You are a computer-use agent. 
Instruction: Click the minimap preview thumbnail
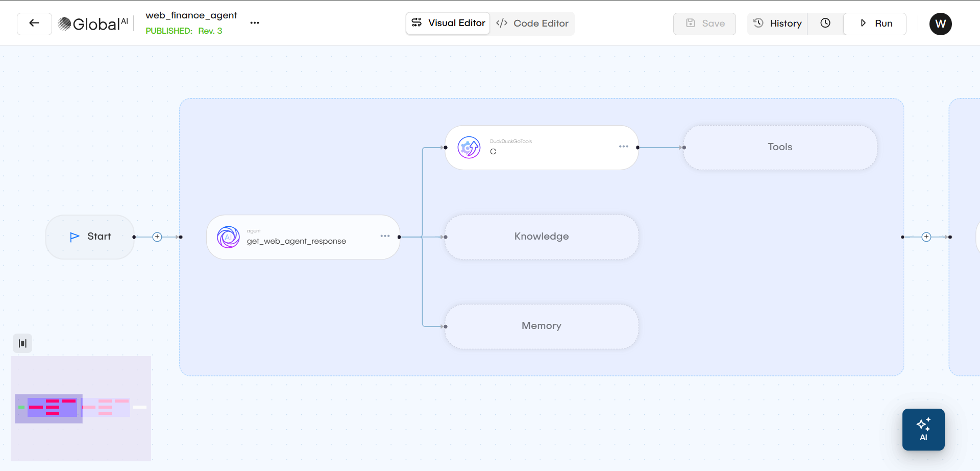81,409
